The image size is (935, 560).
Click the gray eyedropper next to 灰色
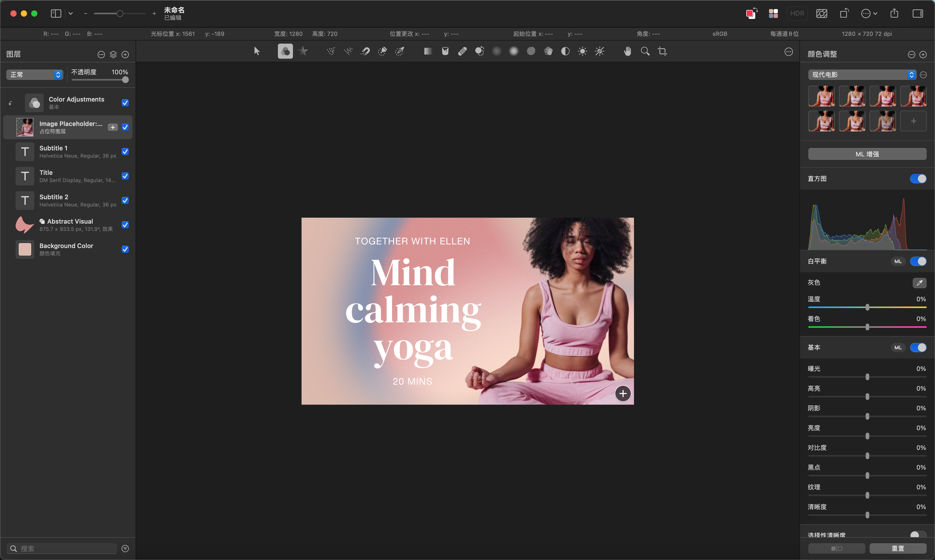(919, 283)
